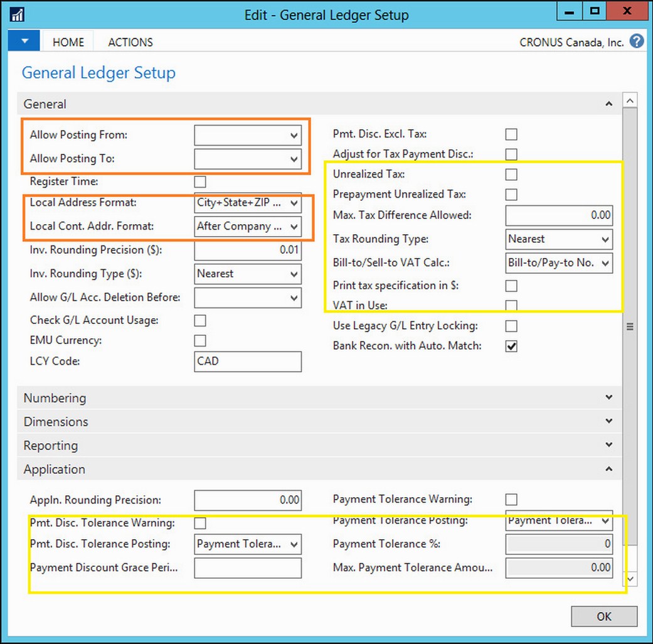Viewport: 653px width, 644px height.
Task: Toggle the Check G/L Account Usage checkbox
Action: 200,321
